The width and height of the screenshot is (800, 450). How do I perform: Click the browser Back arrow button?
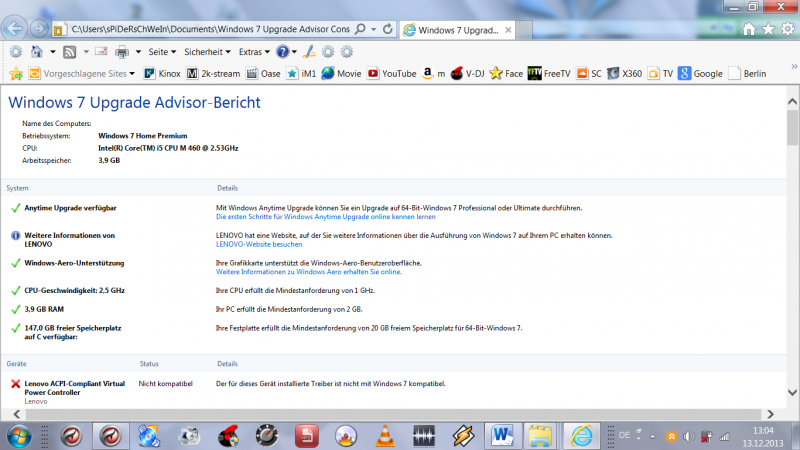(x=14, y=29)
